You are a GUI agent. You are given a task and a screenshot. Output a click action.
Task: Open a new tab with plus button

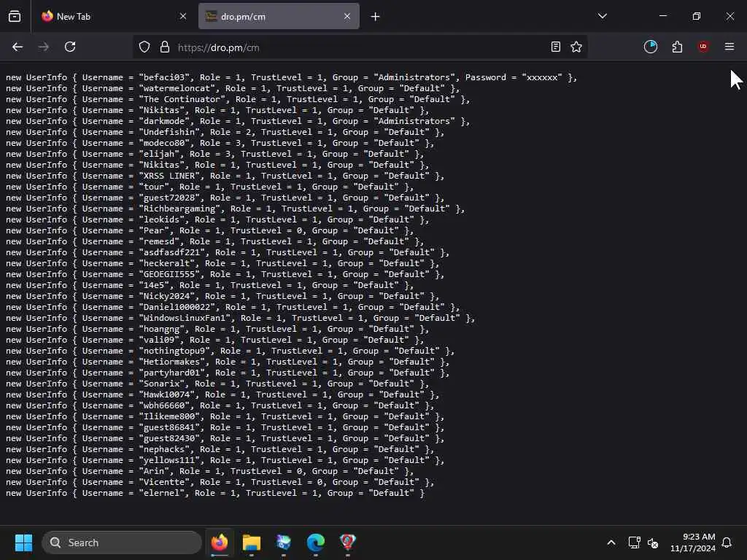376,17
